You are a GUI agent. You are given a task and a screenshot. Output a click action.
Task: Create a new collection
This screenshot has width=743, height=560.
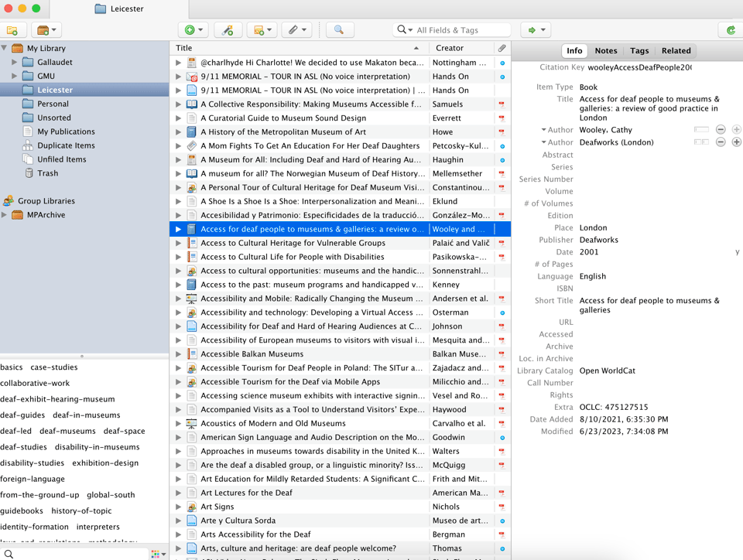(x=12, y=29)
